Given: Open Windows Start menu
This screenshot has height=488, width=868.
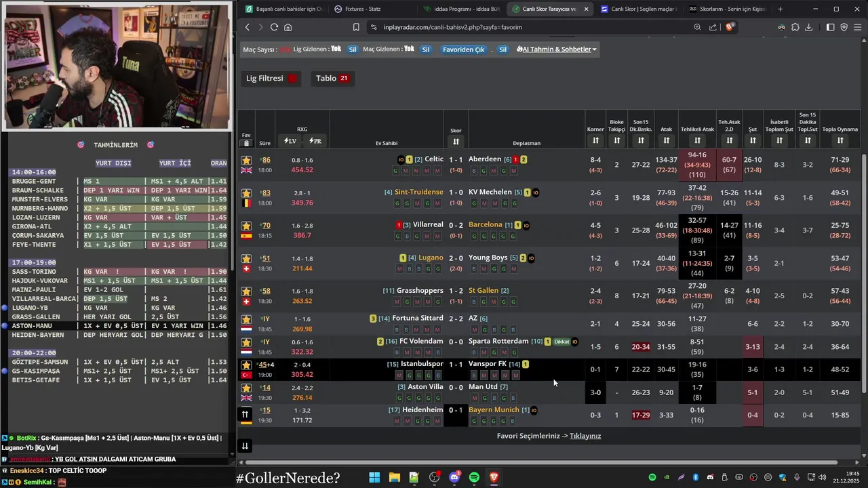Looking at the screenshot, I should [x=374, y=478].
